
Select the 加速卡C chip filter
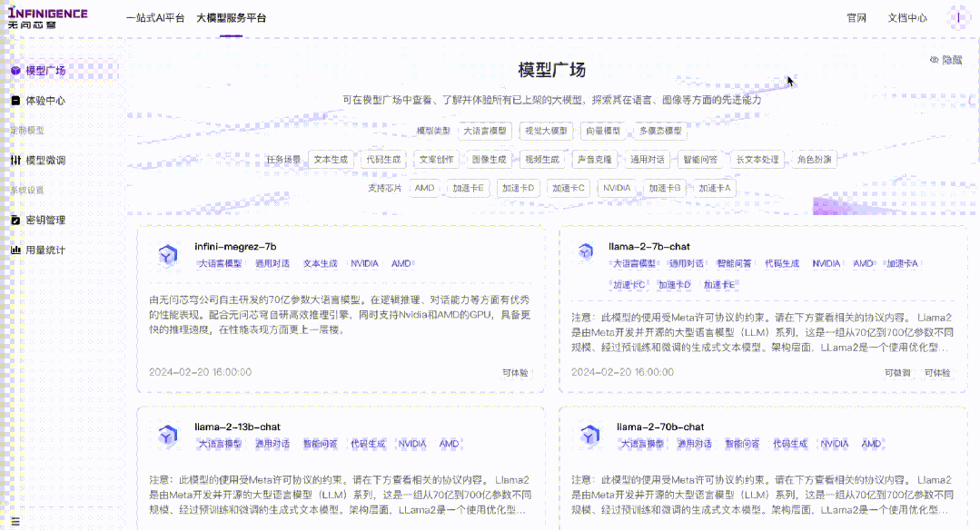click(x=569, y=188)
